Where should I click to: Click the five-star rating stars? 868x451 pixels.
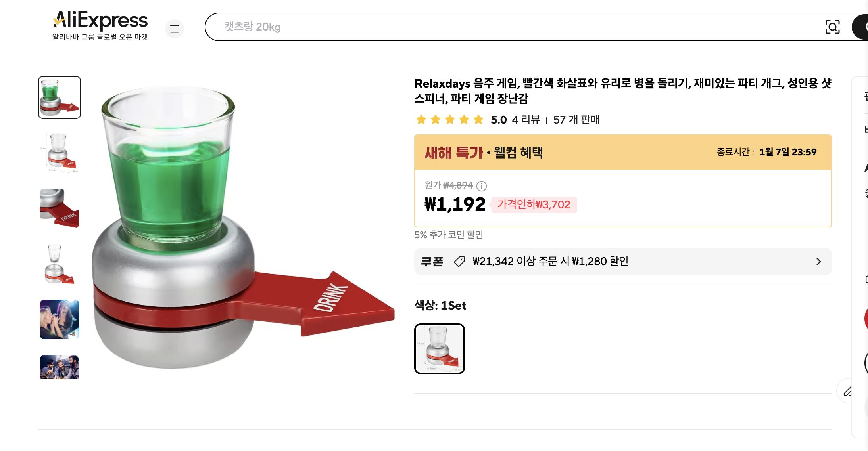(x=449, y=120)
